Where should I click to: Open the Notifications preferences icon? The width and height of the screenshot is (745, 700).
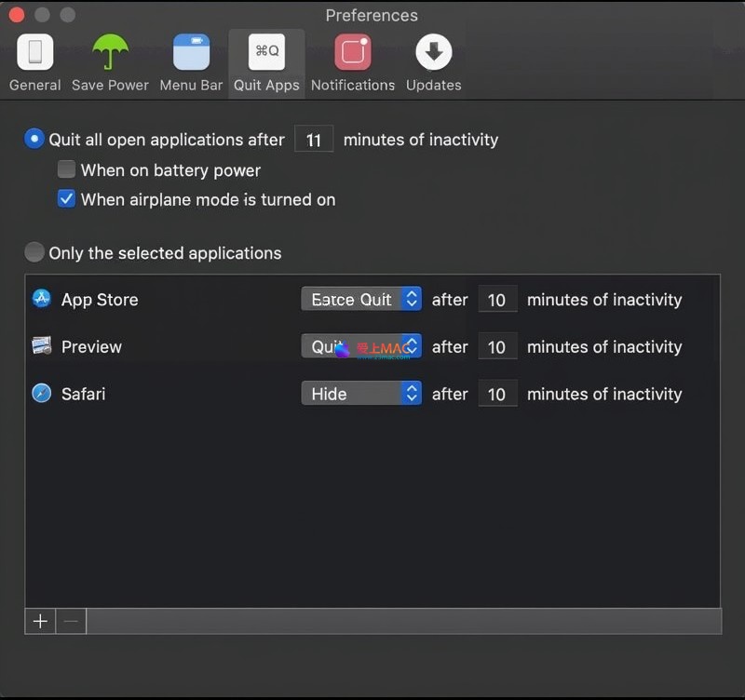pos(352,53)
